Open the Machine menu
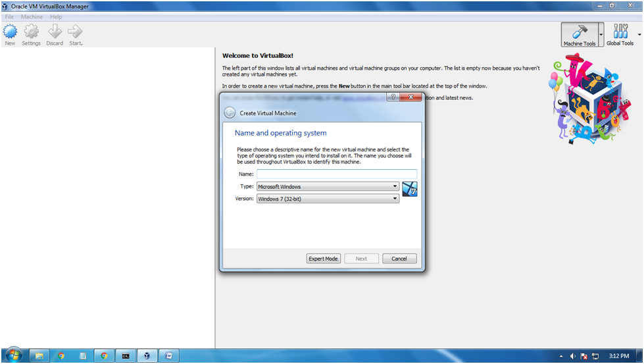 (x=32, y=17)
